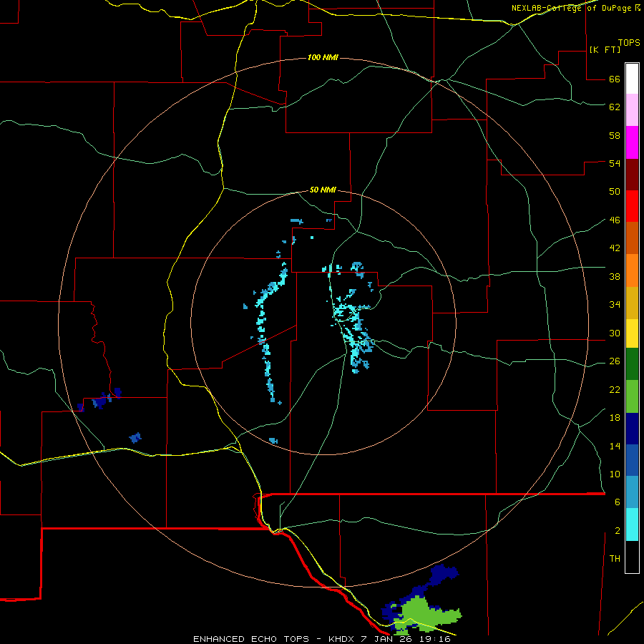
Task: Click the '100 NMI' range ring label
Action: pos(323,57)
